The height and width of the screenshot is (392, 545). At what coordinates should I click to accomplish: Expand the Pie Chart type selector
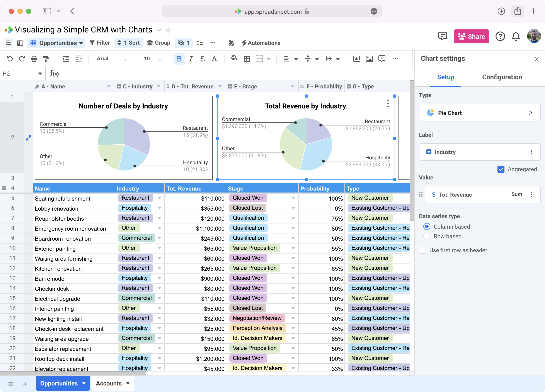coord(479,113)
